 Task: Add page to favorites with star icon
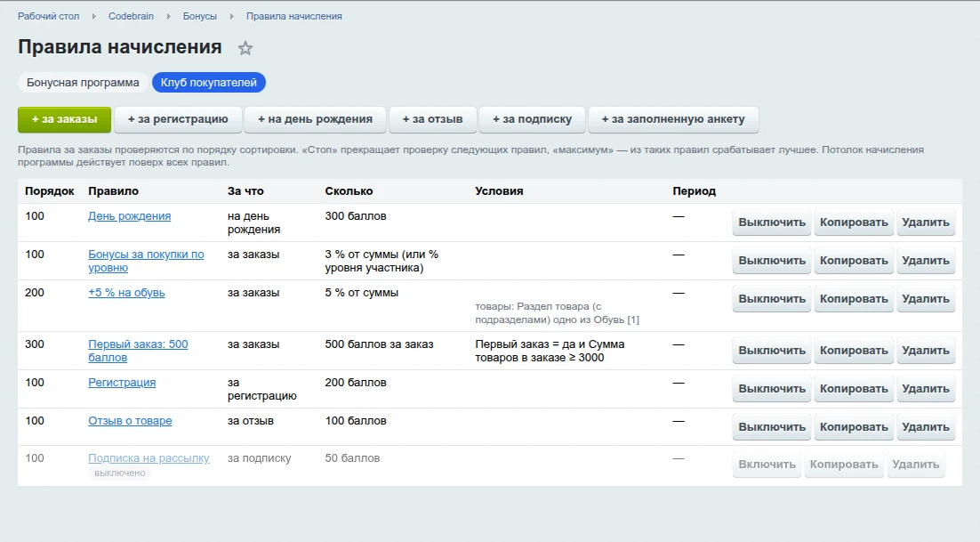(245, 48)
